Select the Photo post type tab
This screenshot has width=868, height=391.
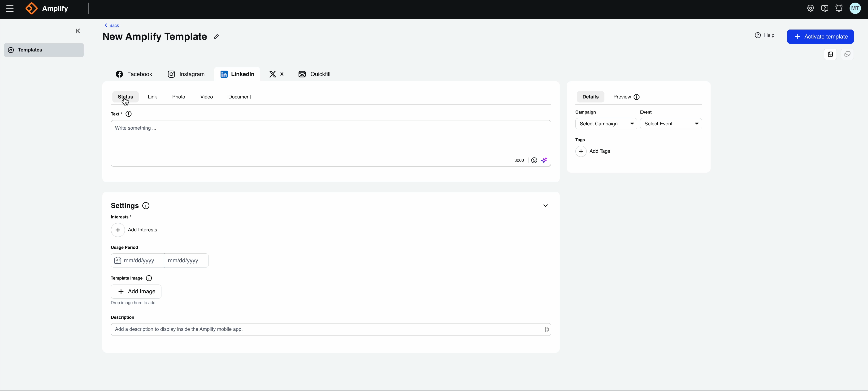click(x=178, y=97)
